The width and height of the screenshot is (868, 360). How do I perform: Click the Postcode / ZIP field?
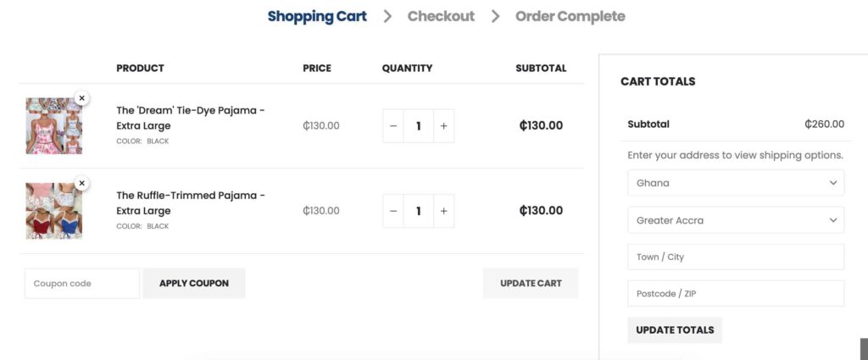click(x=736, y=294)
